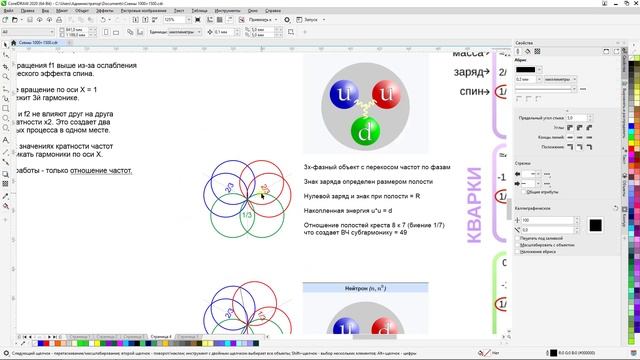Select the Ellipse tool
The height and width of the screenshot is (360, 640).
click(5, 118)
